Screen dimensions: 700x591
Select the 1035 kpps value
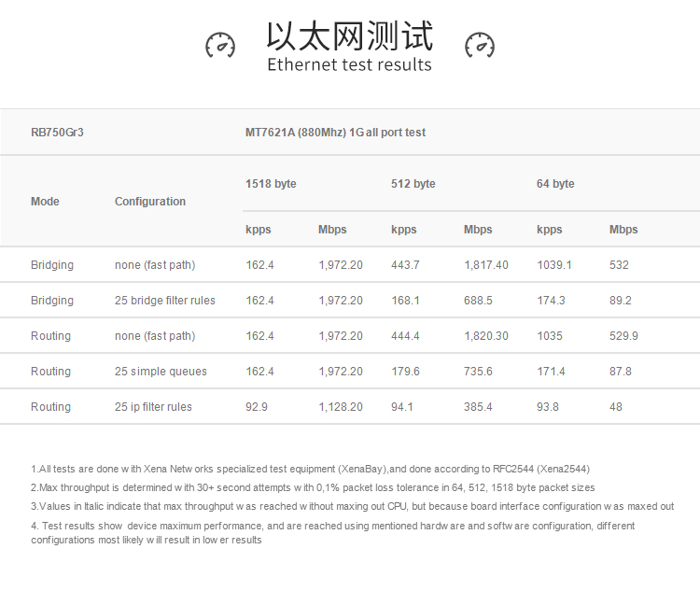[x=550, y=336]
